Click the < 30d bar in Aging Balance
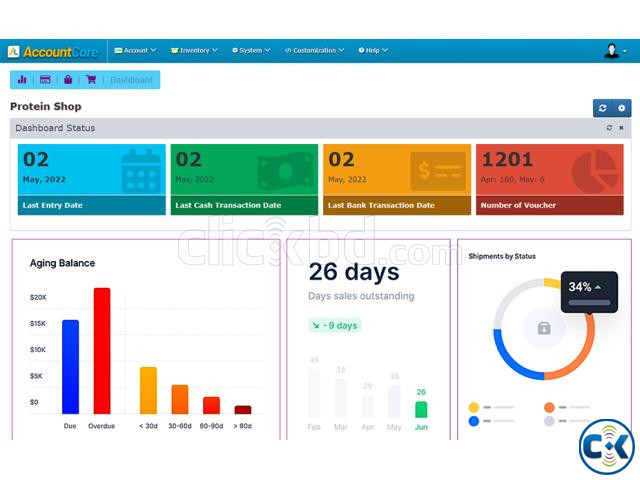The image size is (640, 480). [149, 391]
